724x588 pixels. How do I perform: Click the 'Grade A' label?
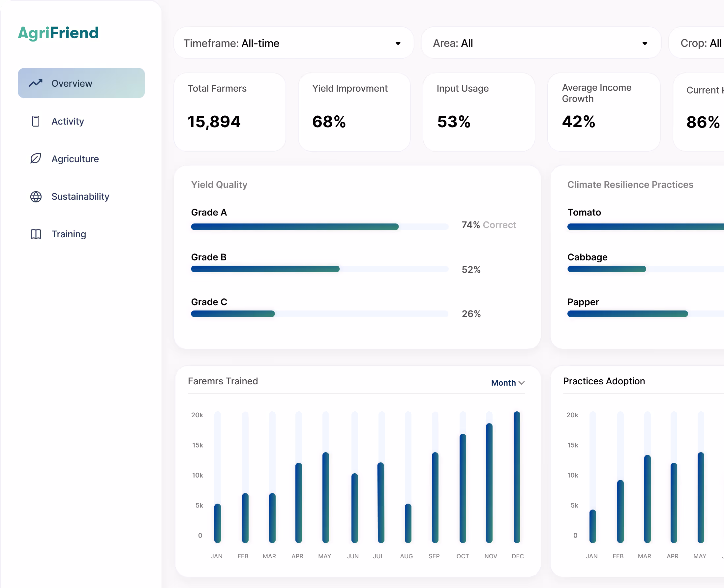(x=209, y=212)
